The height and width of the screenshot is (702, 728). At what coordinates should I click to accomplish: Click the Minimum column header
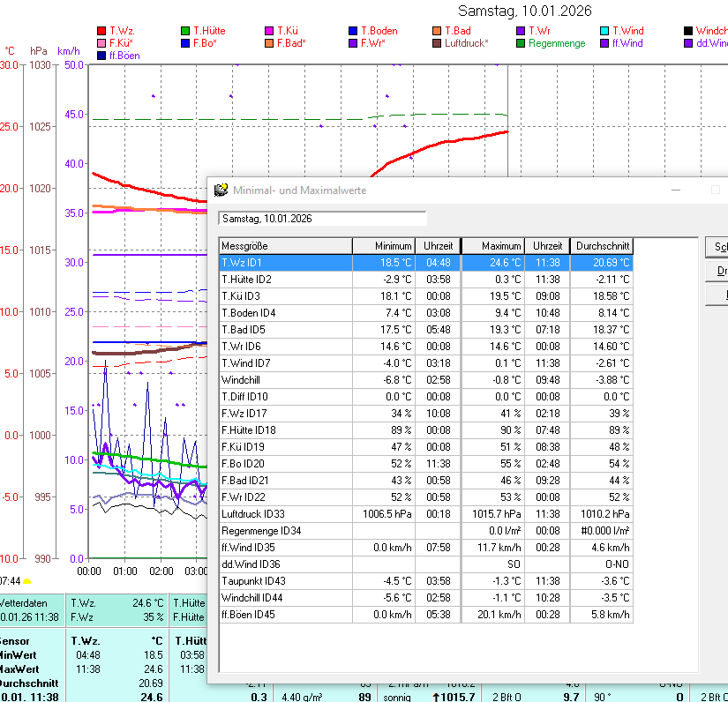coord(384,246)
